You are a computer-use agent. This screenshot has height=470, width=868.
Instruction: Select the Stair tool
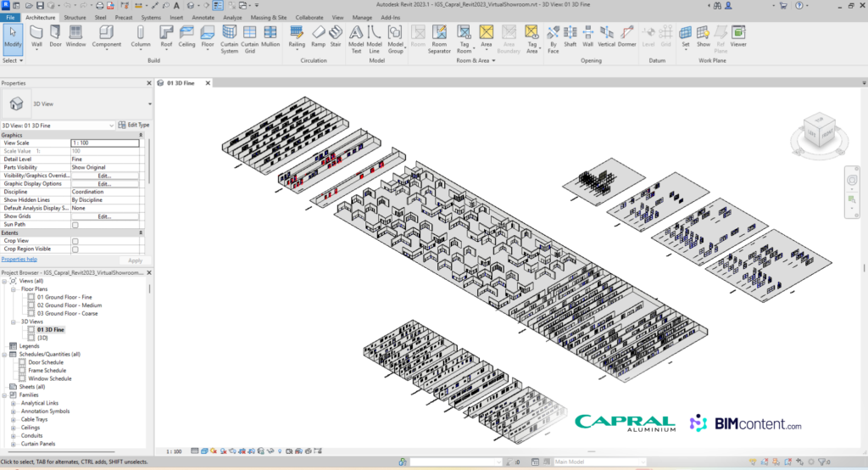click(x=336, y=37)
